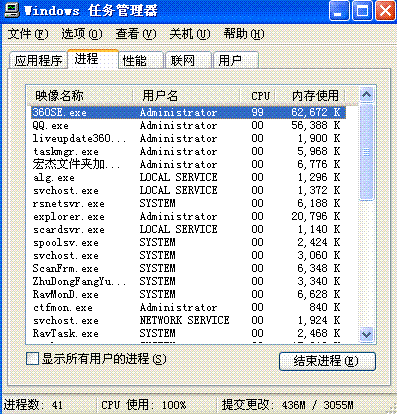Open the 选项(O) menu

click(x=82, y=34)
